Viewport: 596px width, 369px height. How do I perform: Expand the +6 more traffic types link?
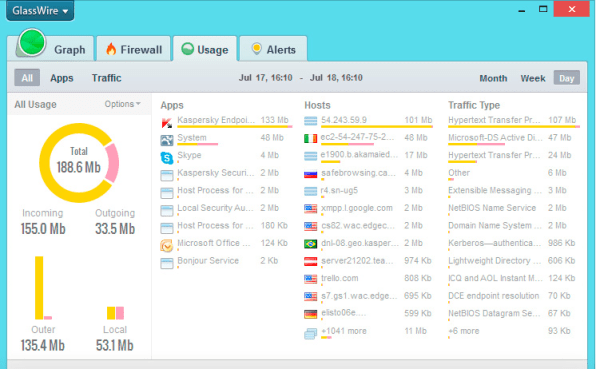pos(463,331)
